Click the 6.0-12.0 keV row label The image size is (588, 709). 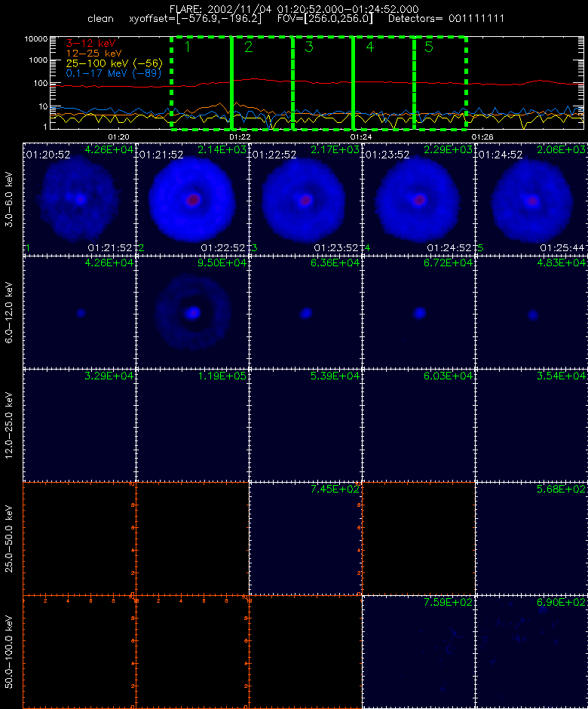[x=8, y=312]
